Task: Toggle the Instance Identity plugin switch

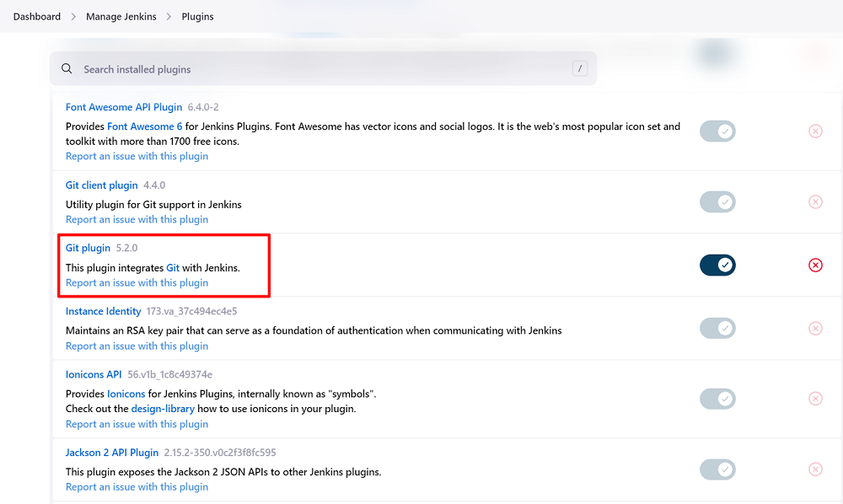Action: [717, 329]
